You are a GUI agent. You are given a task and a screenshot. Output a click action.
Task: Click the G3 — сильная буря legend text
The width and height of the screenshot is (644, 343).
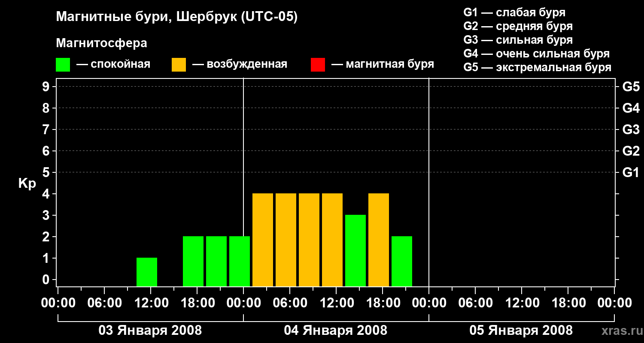[x=518, y=40]
